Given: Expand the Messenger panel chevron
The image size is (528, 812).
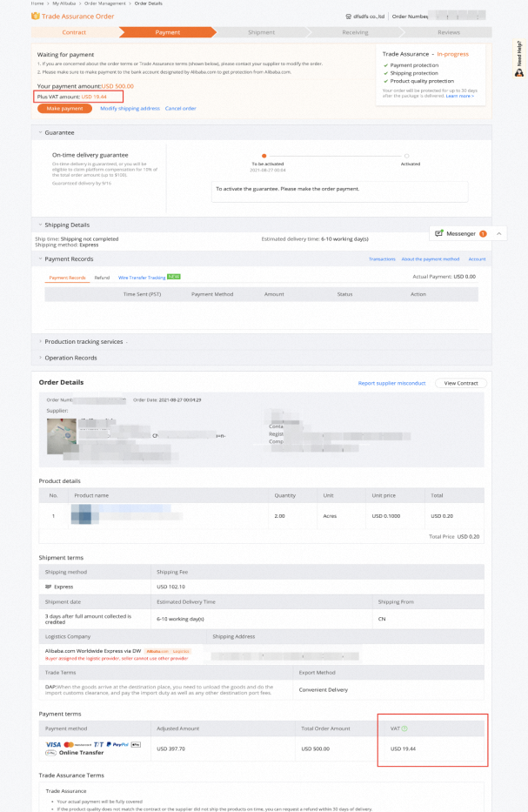Looking at the screenshot, I should [499, 234].
